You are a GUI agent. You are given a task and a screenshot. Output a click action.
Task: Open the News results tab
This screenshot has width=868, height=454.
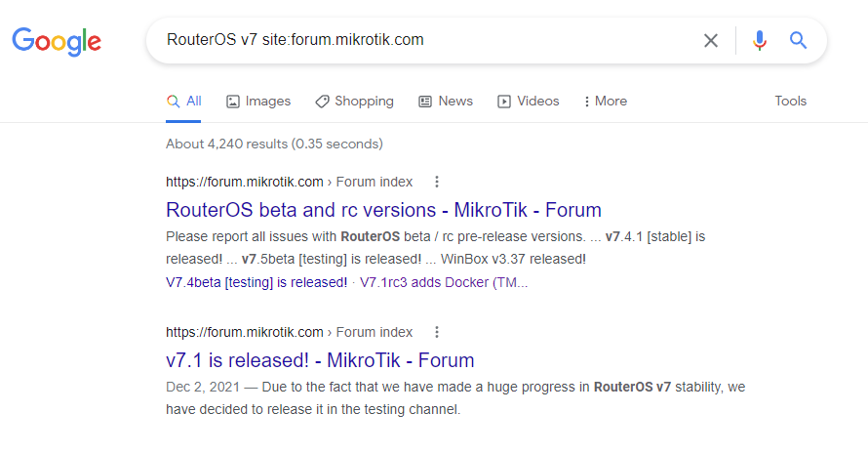click(x=446, y=102)
